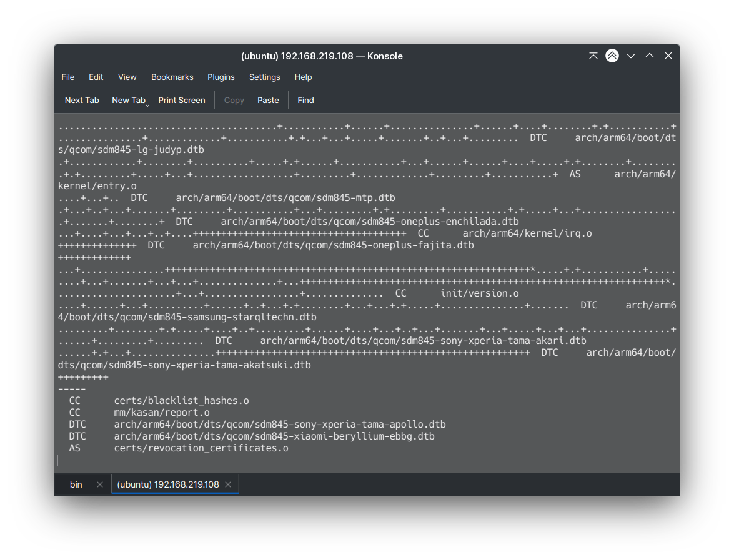Screen dimensions: 734x560
Task: Close the Konsole window
Action: 668,56
